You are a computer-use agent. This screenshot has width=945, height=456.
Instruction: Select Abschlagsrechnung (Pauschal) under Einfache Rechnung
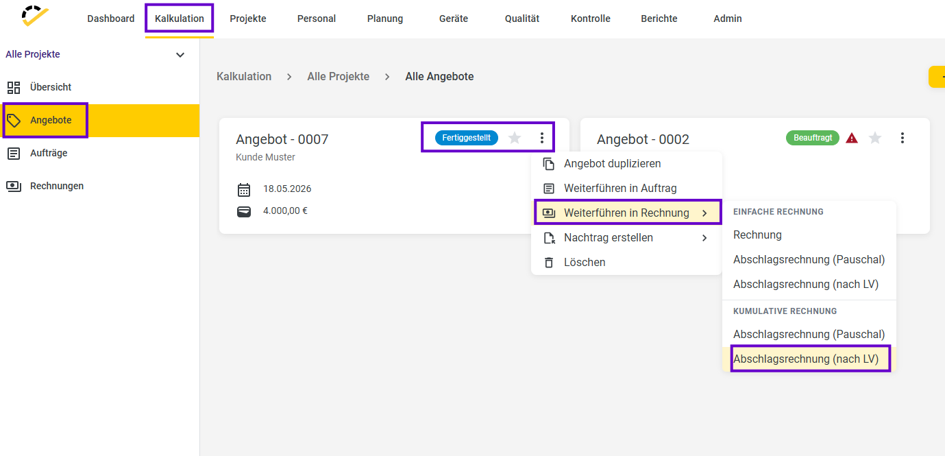(x=809, y=260)
